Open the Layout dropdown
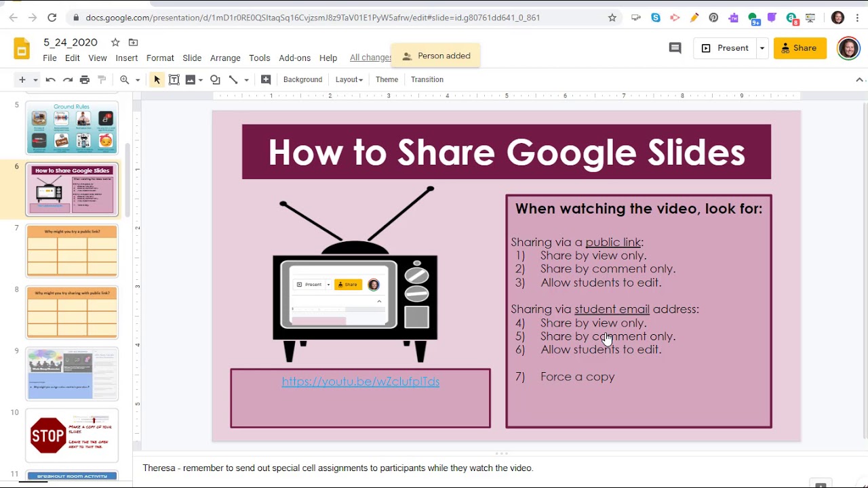Image resolution: width=868 pixels, height=488 pixels. 349,79
